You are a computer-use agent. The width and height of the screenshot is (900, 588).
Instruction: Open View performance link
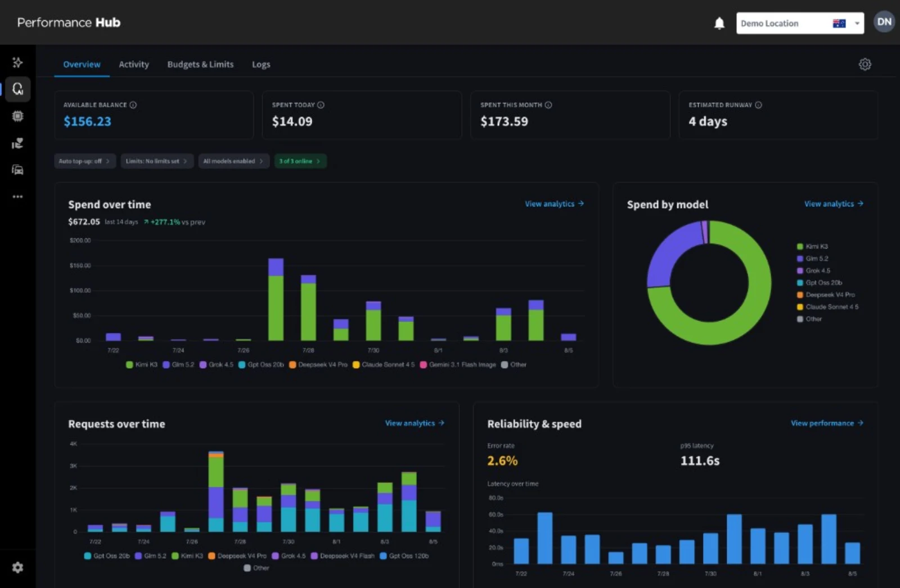pyautogui.click(x=827, y=423)
